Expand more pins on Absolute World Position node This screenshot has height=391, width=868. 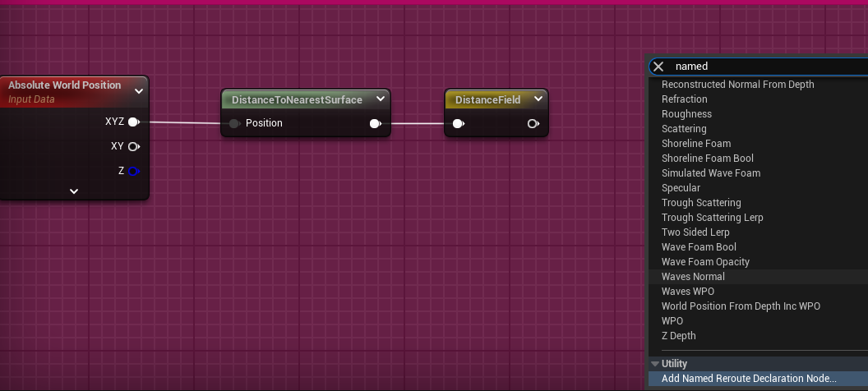pos(74,191)
